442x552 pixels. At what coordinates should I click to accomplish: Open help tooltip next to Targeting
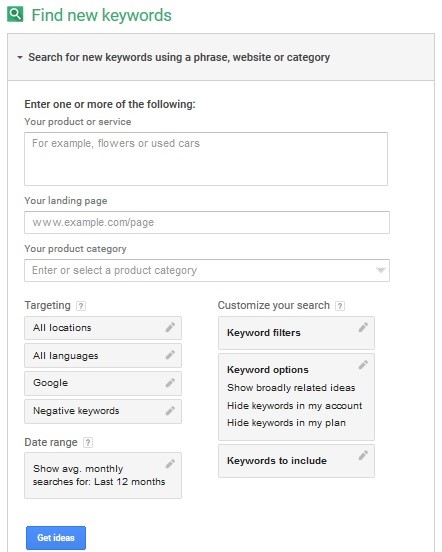[x=81, y=306]
